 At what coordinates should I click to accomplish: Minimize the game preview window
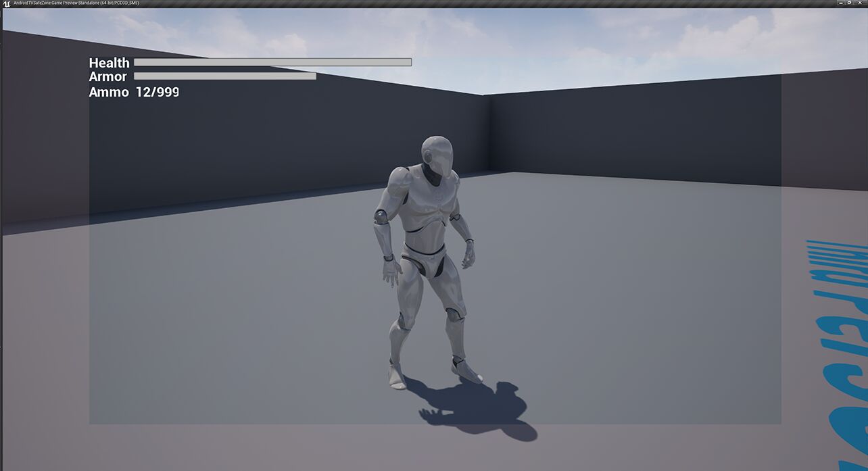point(841,3)
